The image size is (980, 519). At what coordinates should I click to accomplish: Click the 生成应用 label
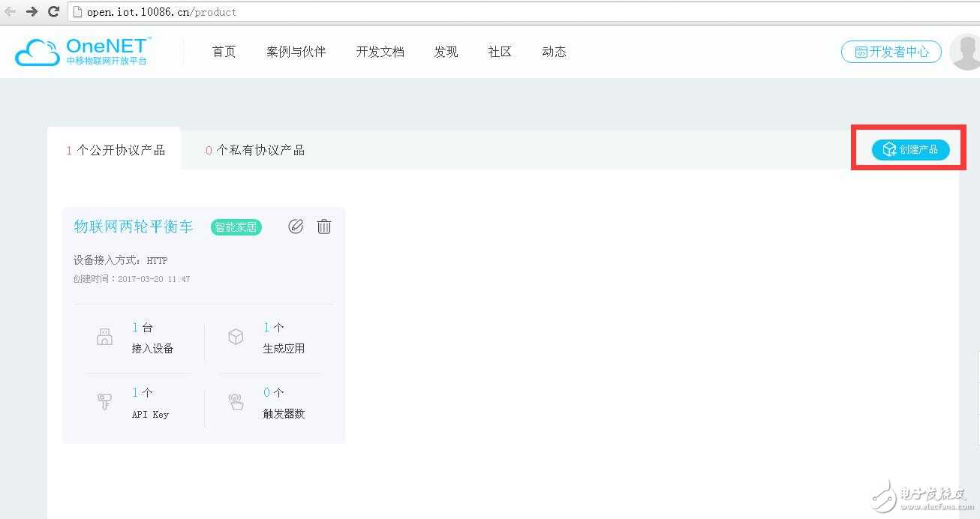pos(284,349)
